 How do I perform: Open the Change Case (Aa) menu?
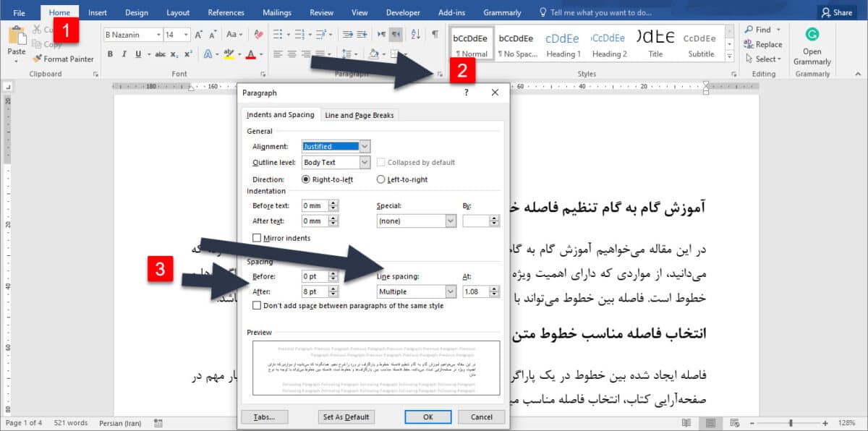[234, 35]
